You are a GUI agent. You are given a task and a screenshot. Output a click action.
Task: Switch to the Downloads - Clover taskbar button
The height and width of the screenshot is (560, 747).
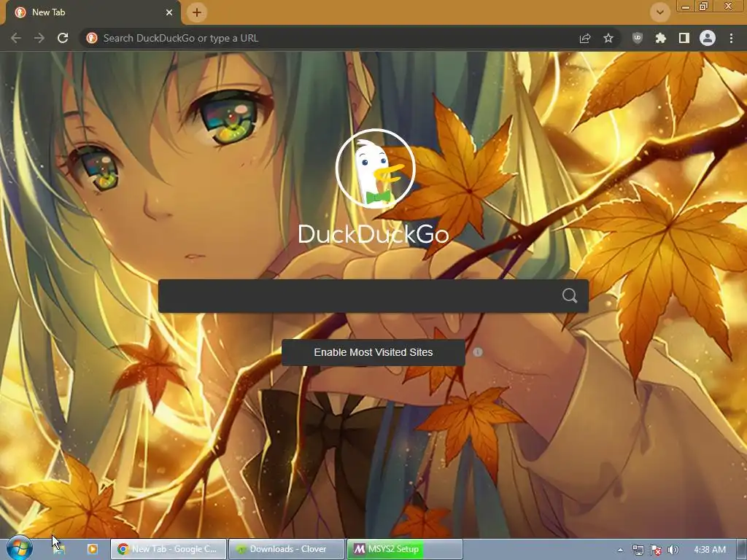coord(286,549)
